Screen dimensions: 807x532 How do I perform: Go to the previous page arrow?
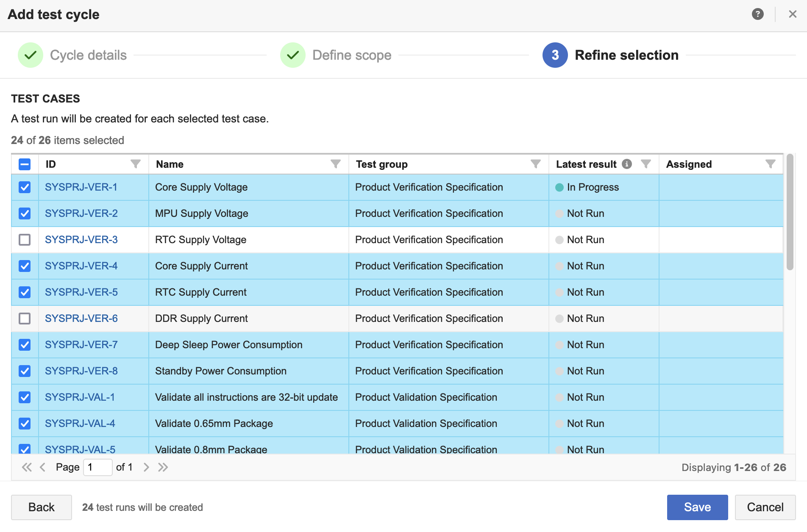coord(42,467)
